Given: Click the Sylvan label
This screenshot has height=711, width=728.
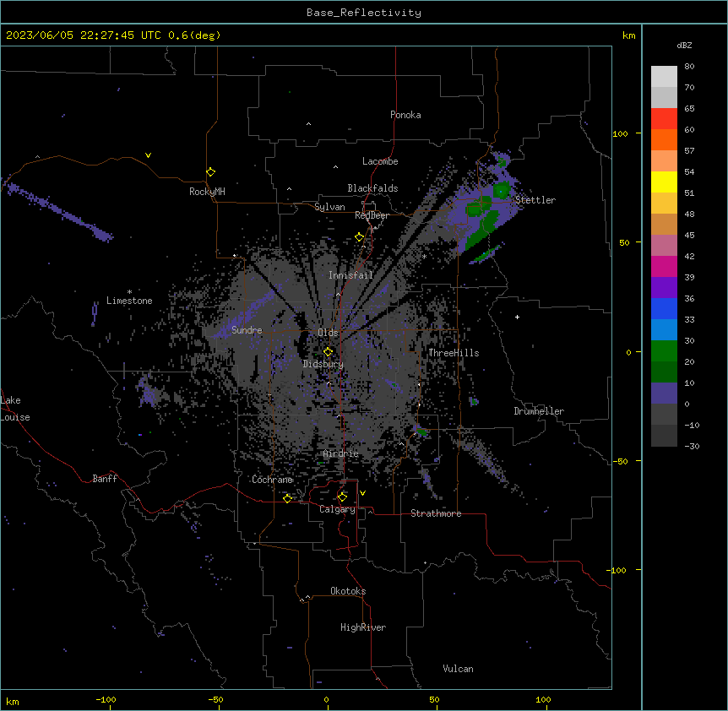Looking at the screenshot, I should [329, 207].
